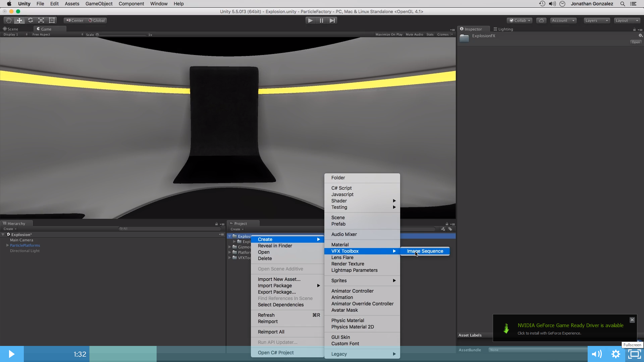Select the Scale tool
Viewport: 644px width, 362px height.
coord(41,20)
